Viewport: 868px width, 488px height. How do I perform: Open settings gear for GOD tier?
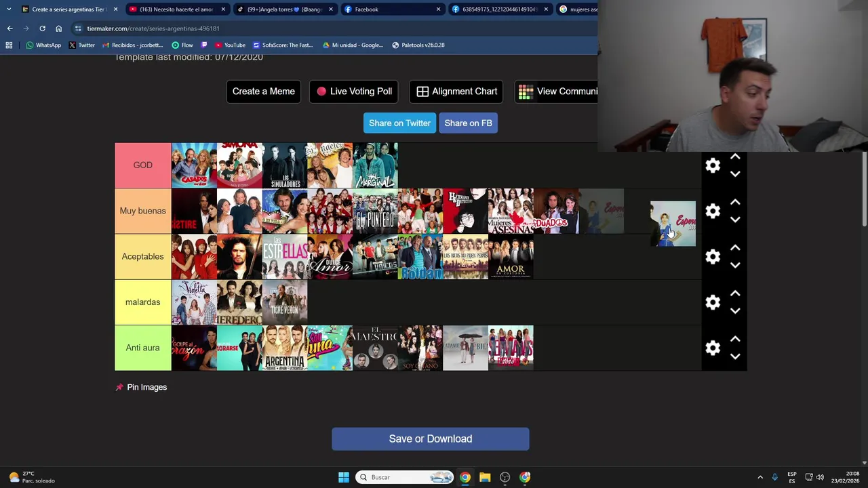coord(713,165)
